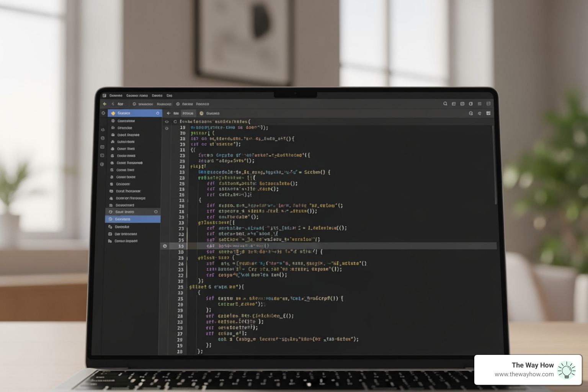Click the grey chevron arrow after yellow arrow
The width and height of the screenshot is (588, 392).
[113, 104]
